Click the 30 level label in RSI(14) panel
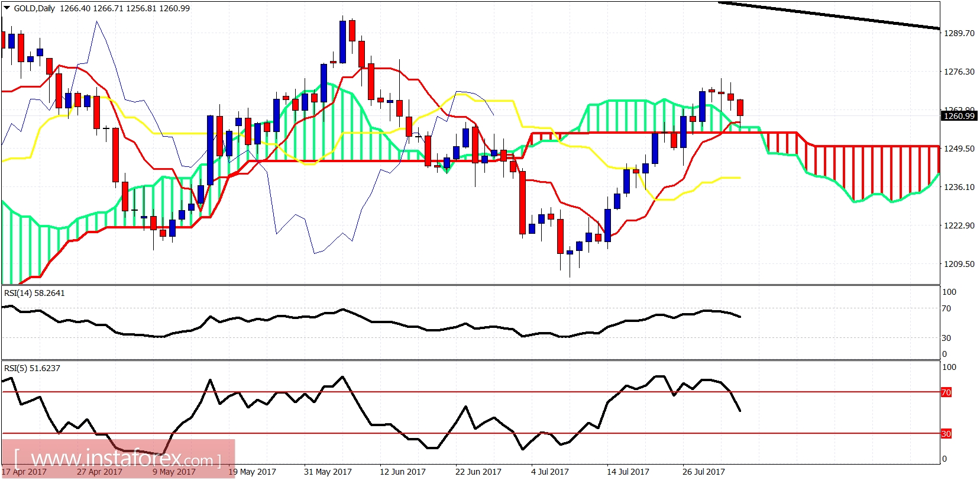This screenshot has height=480, width=980. pos(946,338)
